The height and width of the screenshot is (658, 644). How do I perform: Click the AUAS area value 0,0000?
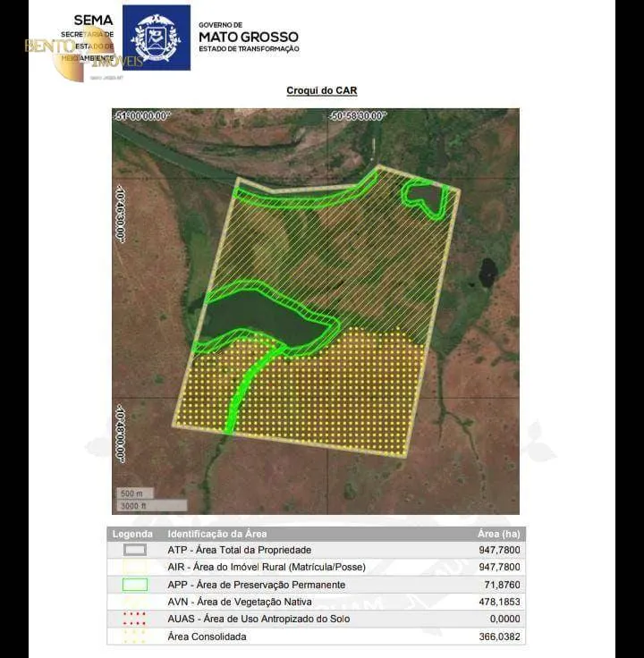point(504,619)
